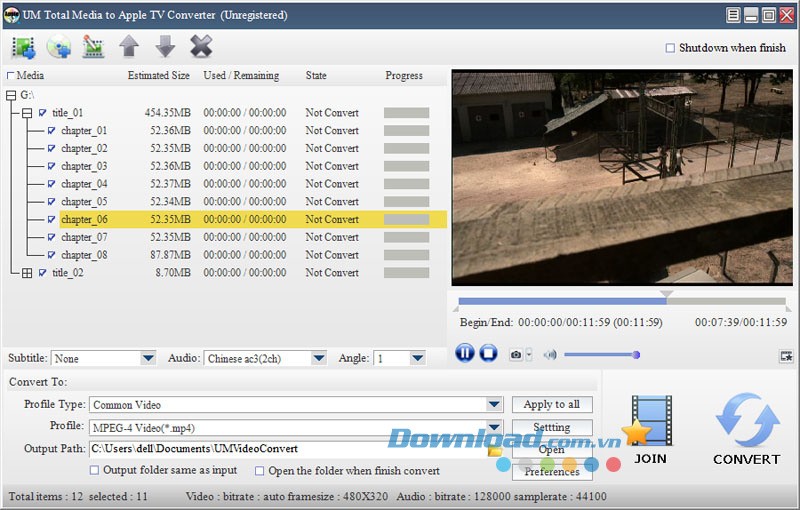Image resolution: width=800 pixels, height=510 pixels.
Task: Enable Output folder same as input
Action: pyautogui.click(x=94, y=470)
